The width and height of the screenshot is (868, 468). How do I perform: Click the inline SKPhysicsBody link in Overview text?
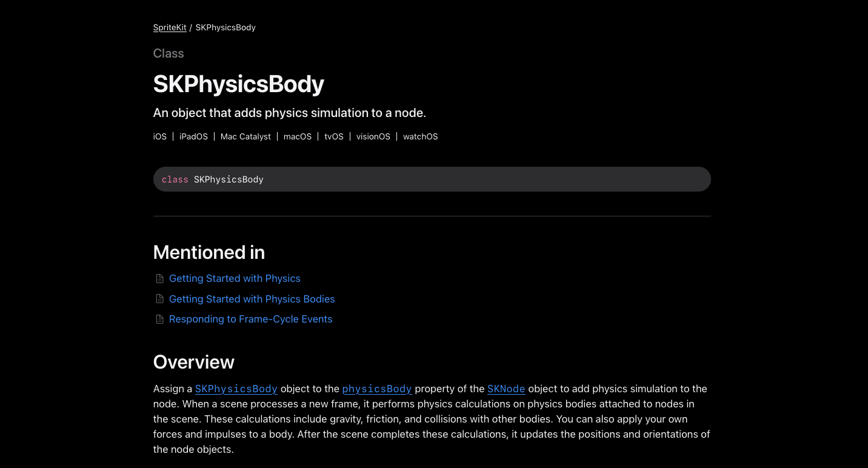[236, 389]
